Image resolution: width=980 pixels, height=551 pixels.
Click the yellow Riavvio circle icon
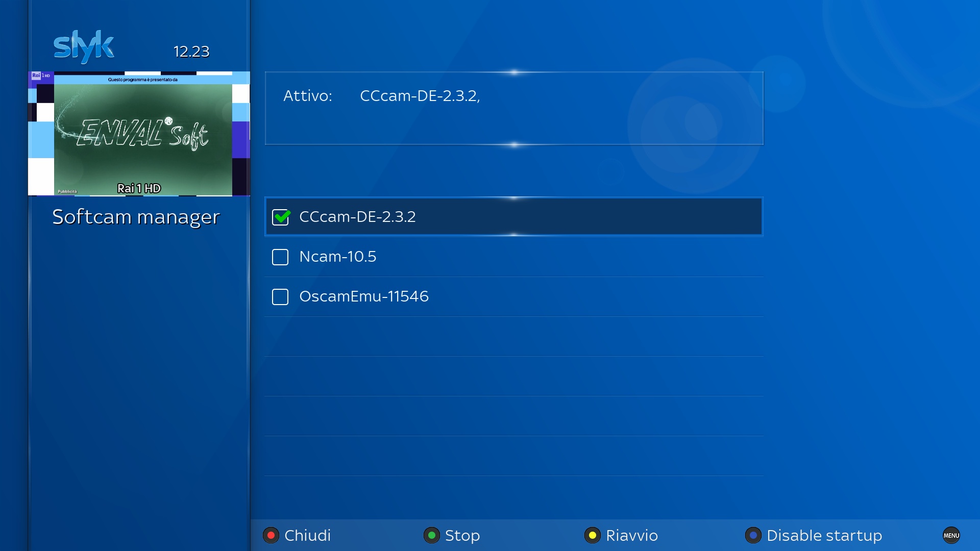pos(593,535)
